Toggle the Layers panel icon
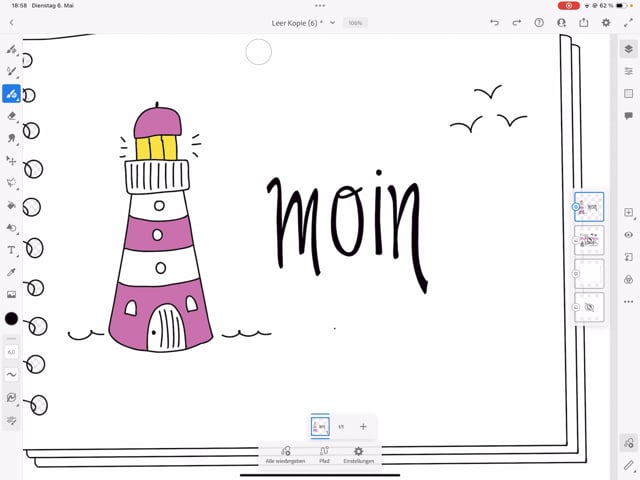Viewport: 640px width, 480px height. click(628, 48)
